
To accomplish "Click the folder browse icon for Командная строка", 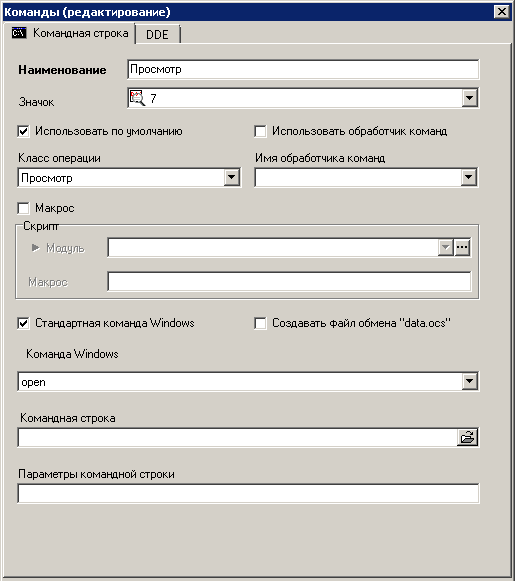I will [467, 437].
